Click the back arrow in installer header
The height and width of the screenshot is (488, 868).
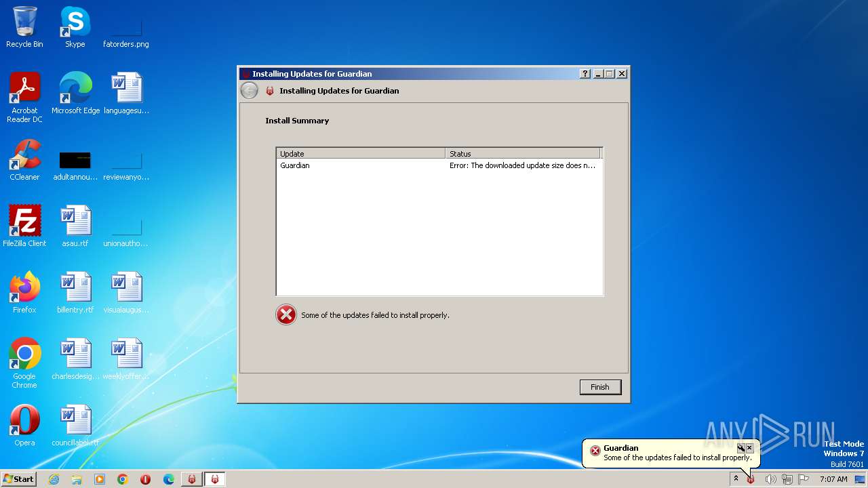(x=250, y=91)
